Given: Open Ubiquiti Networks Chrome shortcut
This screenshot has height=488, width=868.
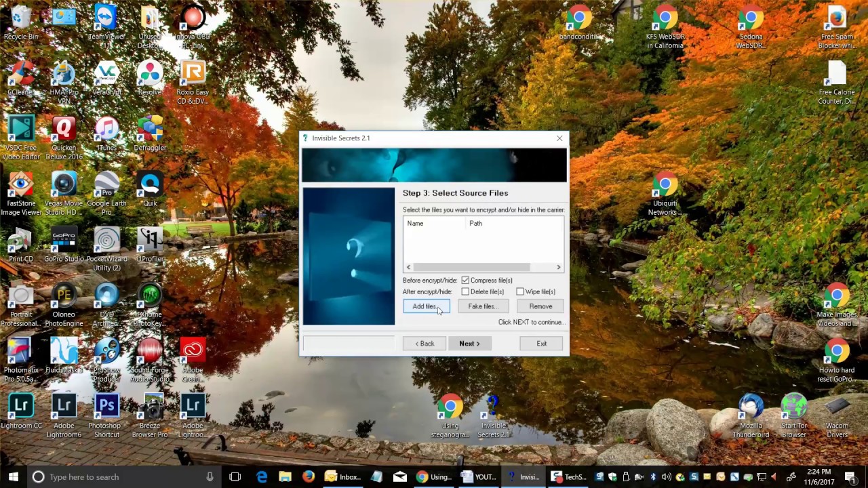Looking at the screenshot, I should tap(665, 194).
